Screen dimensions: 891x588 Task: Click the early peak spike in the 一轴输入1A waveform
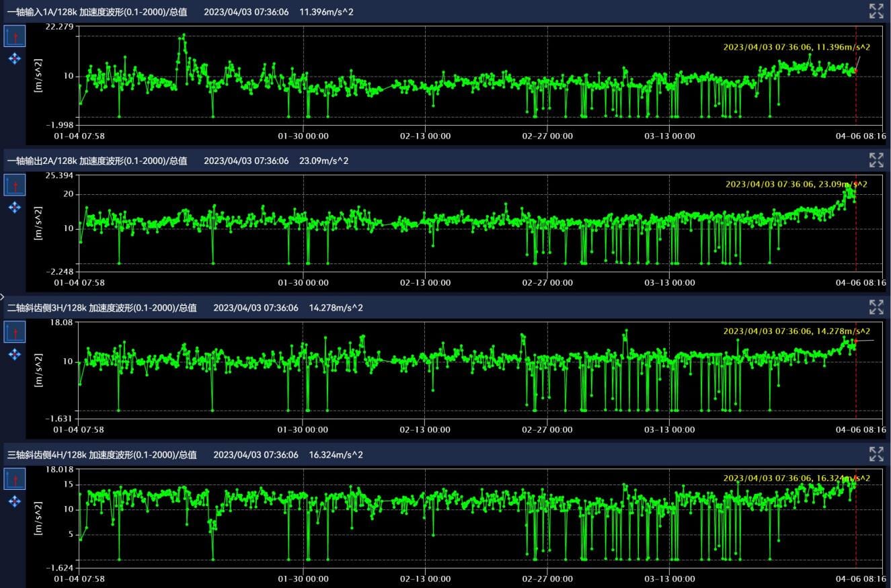pyautogui.click(x=183, y=36)
